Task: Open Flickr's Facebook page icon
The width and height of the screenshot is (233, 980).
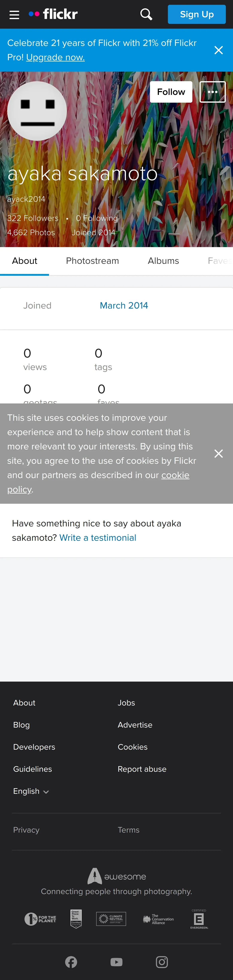Action: (x=71, y=962)
